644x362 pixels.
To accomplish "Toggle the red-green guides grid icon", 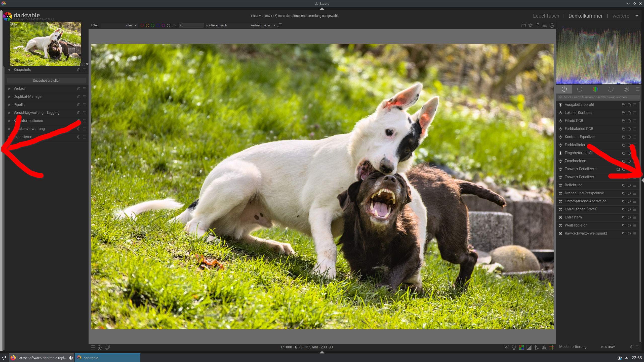I will (552, 347).
